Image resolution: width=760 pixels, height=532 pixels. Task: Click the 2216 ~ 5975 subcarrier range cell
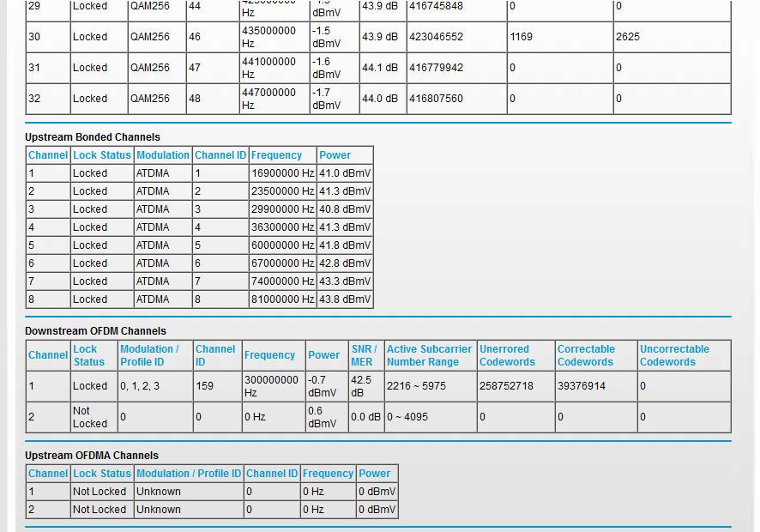[x=416, y=386]
